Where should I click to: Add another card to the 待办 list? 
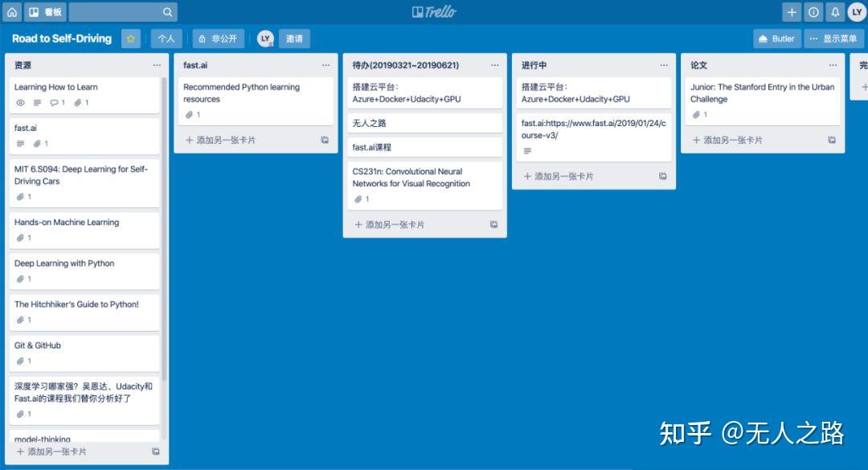click(389, 225)
